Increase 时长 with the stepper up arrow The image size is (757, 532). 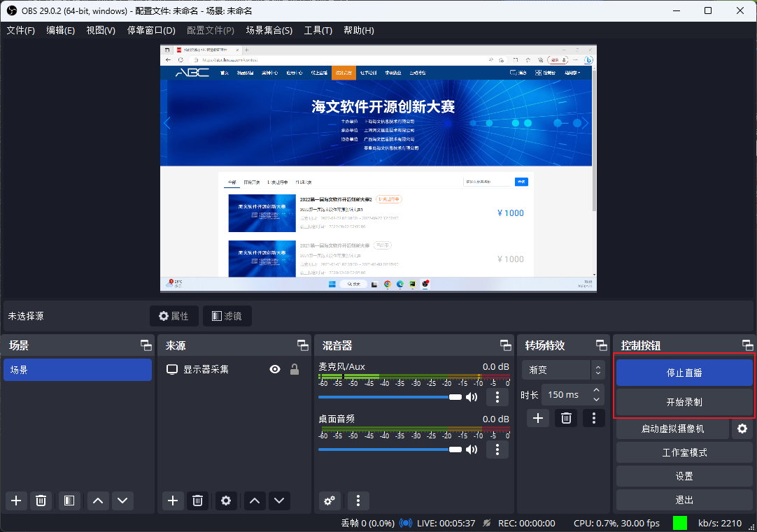coord(597,389)
